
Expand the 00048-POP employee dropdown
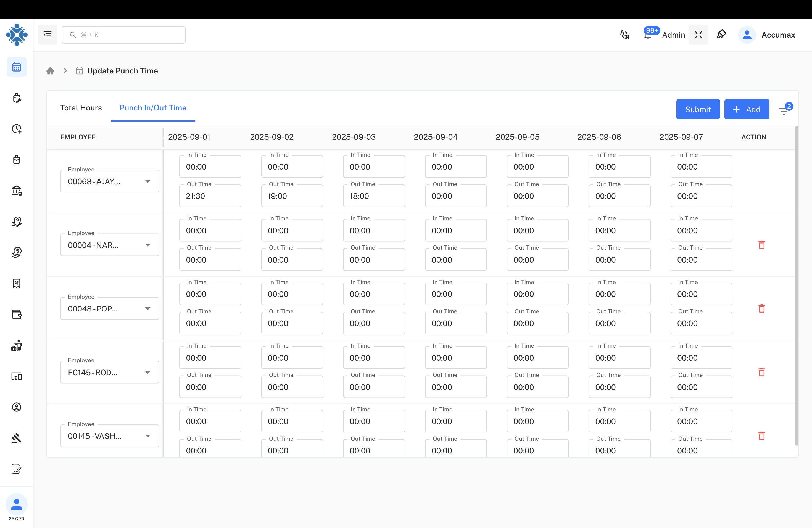pos(147,308)
